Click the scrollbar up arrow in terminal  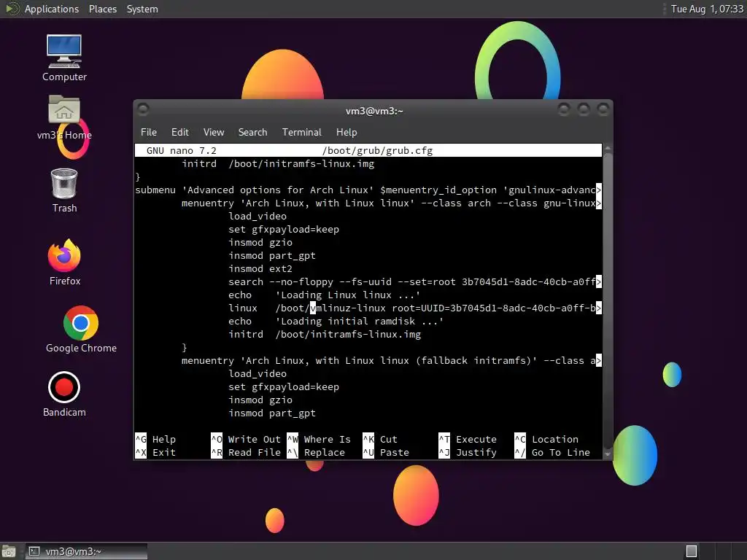[x=608, y=148]
